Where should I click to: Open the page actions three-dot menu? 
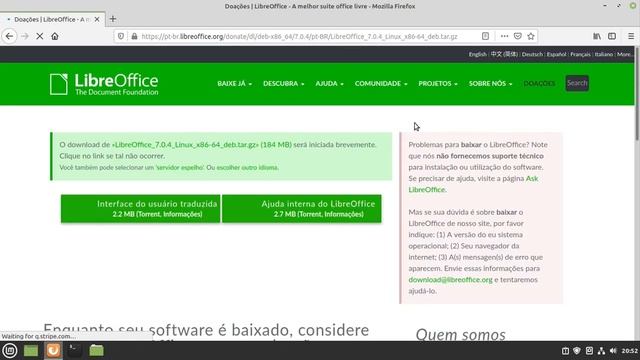(x=504, y=36)
